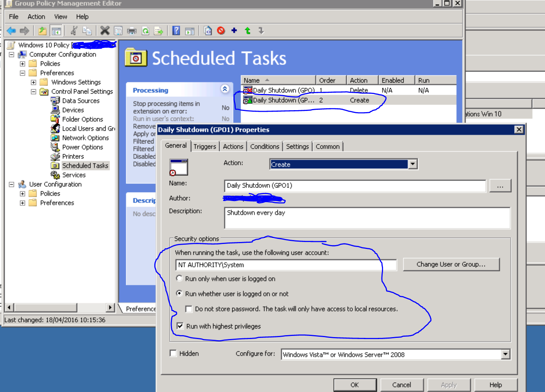
Task: Click the Back arrow toolbar icon
Action: (x=11, y=31)
